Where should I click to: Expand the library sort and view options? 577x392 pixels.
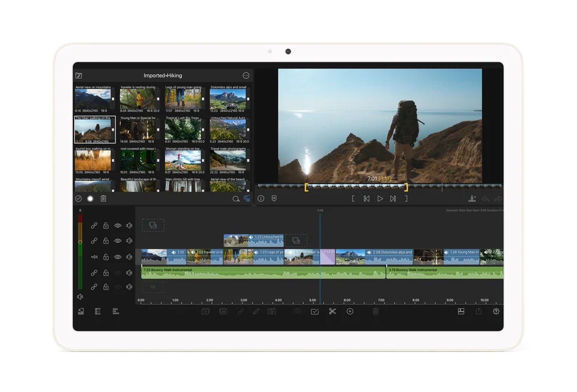pyautogui.click(x=247, y=199)
